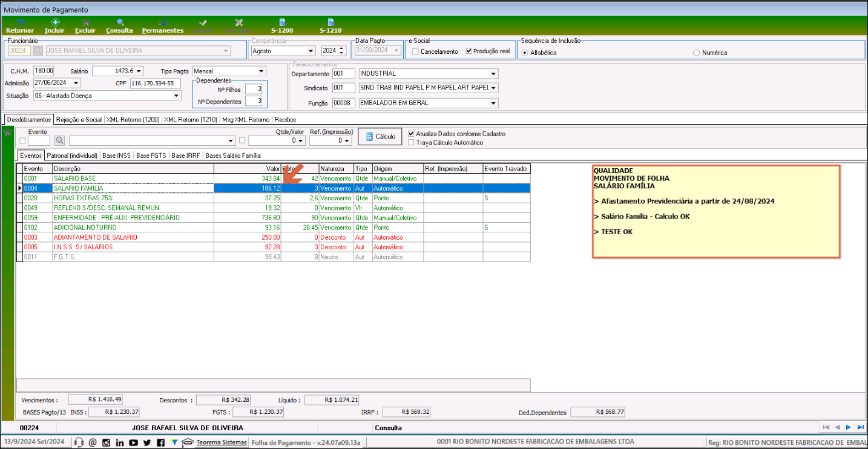Screen dimensions: 868x449
Task: Open the Facebook icon in status bar
Action: (x=160, y=442)
